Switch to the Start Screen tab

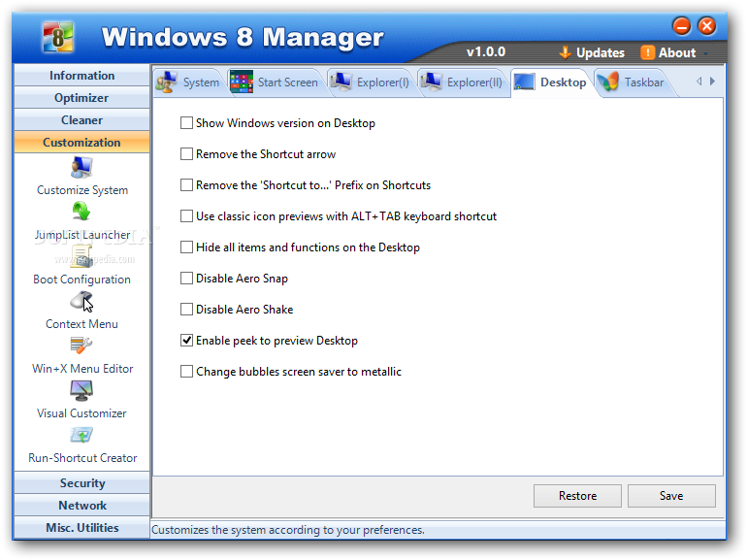pyautogui.click(x=275, y=82)
